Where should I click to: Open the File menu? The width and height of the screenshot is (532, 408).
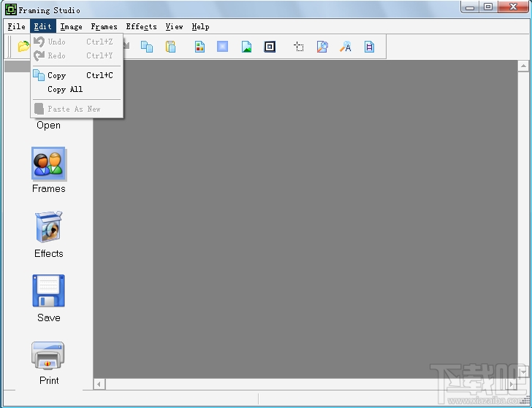pos(16,26)
